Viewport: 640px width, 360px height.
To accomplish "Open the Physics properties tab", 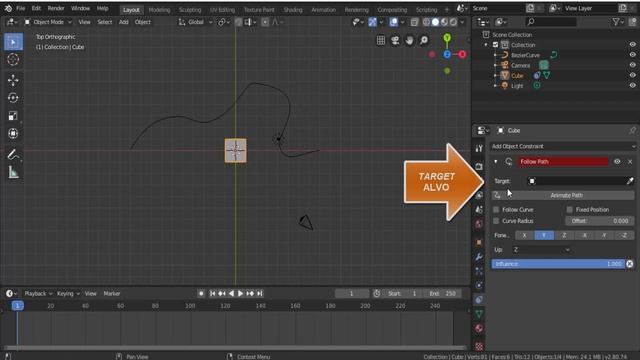I will coord(479,285).
